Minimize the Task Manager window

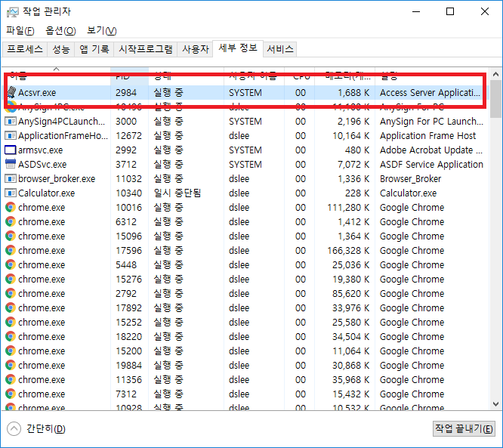point(416,12)
